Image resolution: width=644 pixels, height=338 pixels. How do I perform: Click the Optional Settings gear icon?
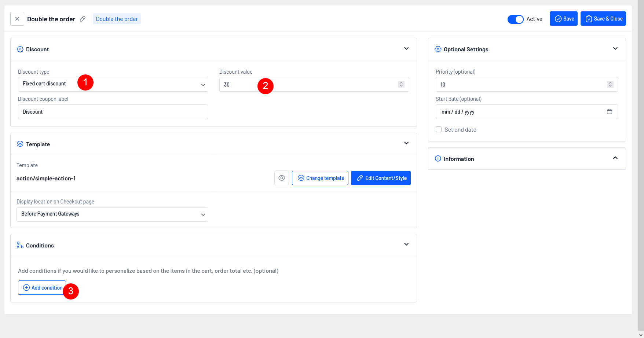tap(438, 49)
